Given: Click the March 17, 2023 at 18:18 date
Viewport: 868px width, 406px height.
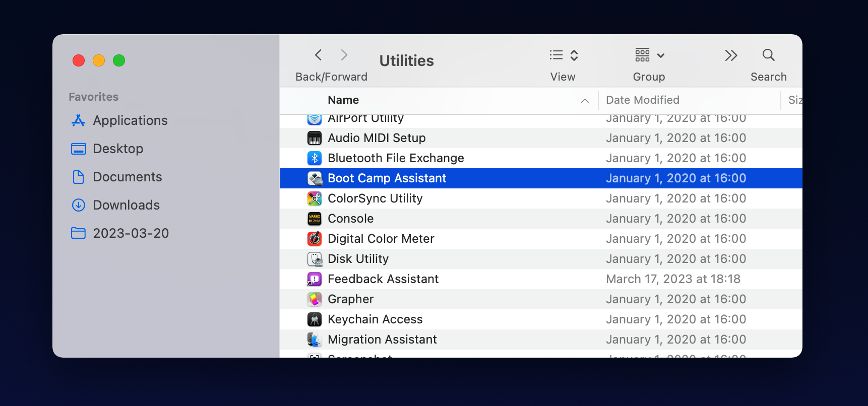Looking at the screenshot, I should coord(673,279).
